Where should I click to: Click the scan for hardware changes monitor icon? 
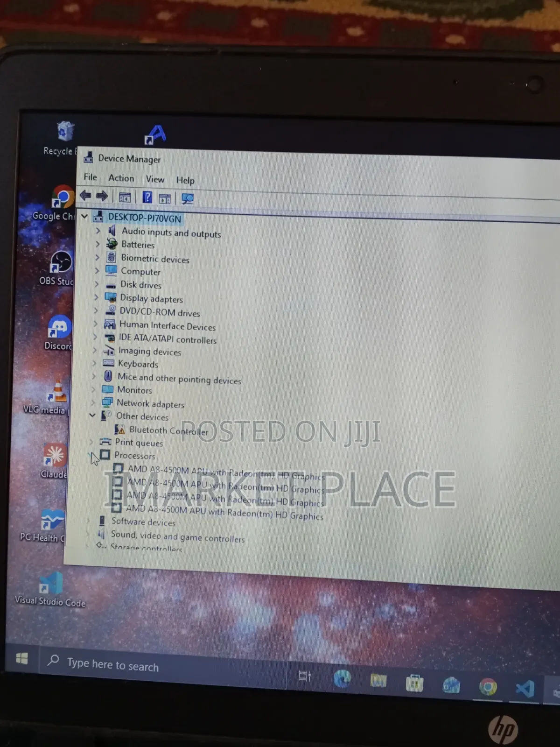click(x=188, y=199)
